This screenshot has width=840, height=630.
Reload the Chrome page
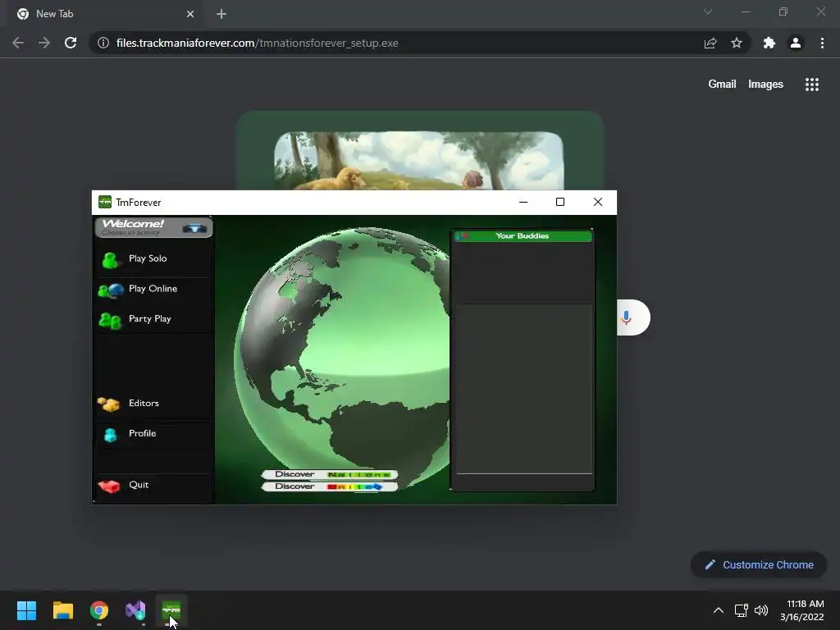[x=71, y=43]
